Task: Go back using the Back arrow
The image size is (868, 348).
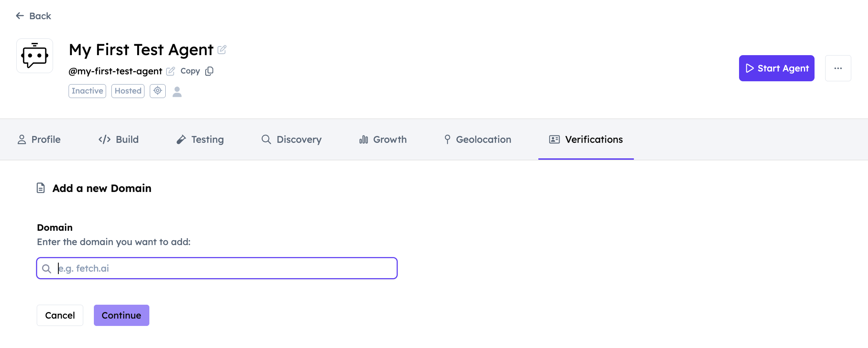Action: 33,16
